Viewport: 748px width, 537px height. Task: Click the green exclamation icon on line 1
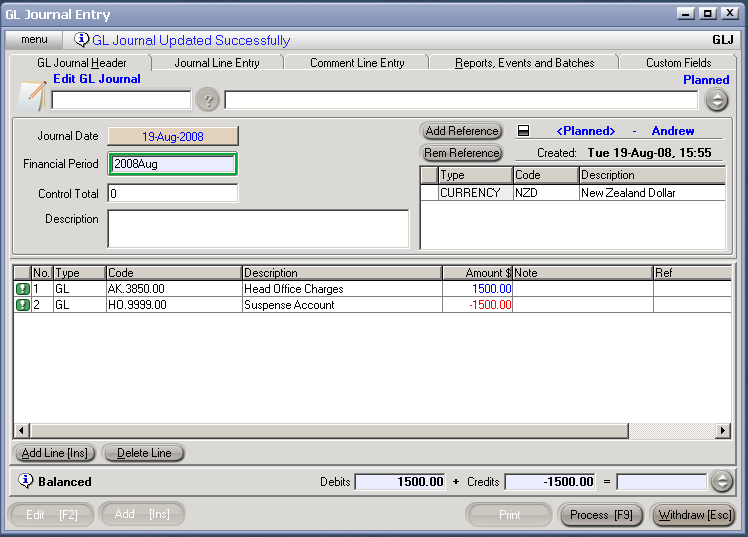(x=22, y=289)
